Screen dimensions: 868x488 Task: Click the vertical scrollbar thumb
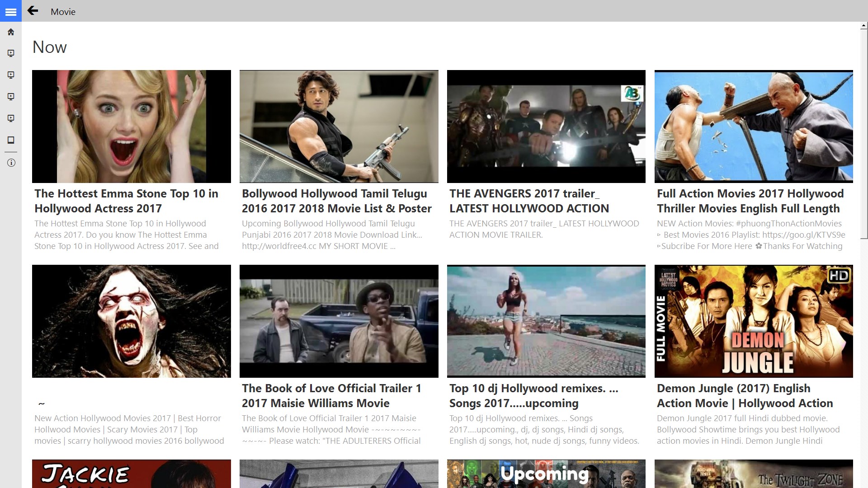tap(863, 133)
